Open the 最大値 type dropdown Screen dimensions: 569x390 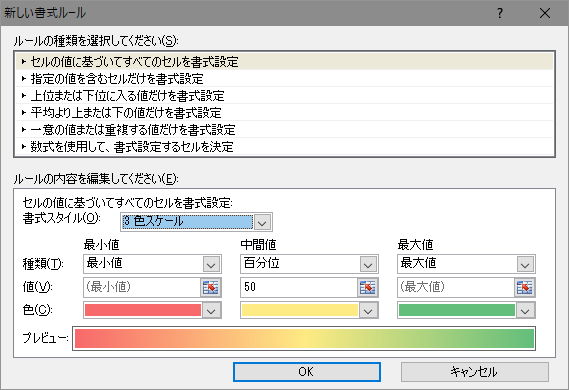tap(525, 264)
